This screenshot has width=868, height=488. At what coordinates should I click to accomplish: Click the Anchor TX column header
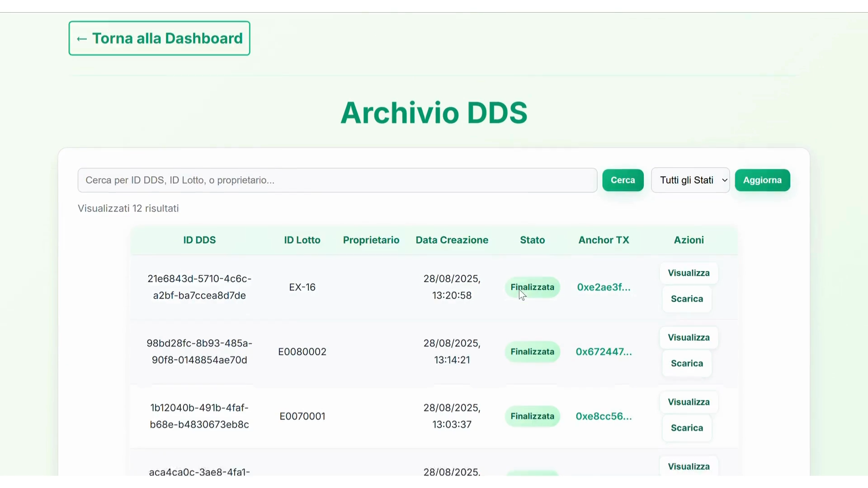click(x=604, y=240)
